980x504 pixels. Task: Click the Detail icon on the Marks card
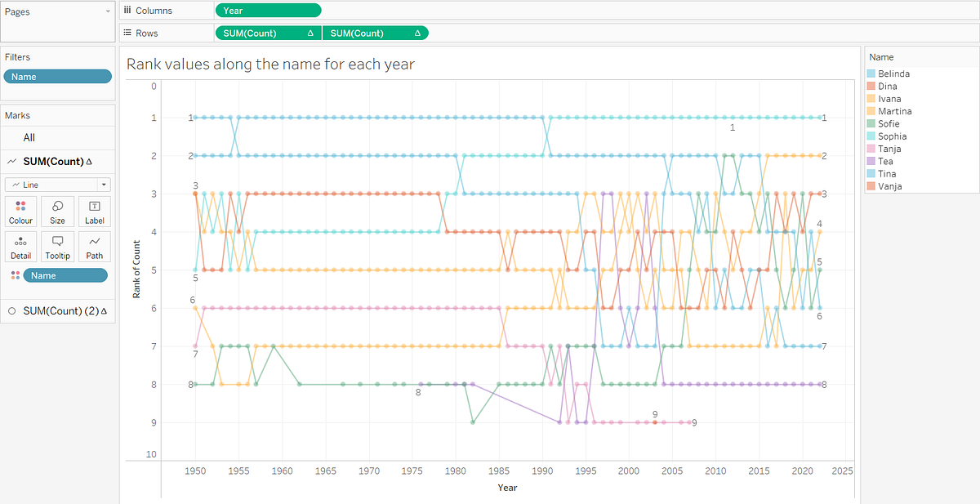[20, 246]
